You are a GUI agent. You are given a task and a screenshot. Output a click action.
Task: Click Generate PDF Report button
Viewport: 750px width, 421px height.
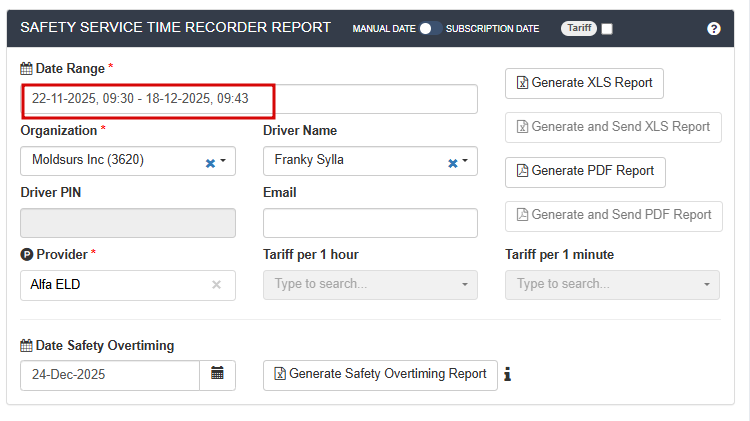[x=585, y=171]
